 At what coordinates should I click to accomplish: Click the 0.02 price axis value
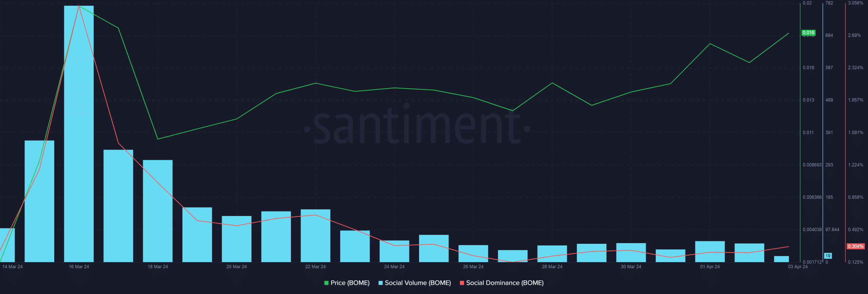tap(807, 3)
